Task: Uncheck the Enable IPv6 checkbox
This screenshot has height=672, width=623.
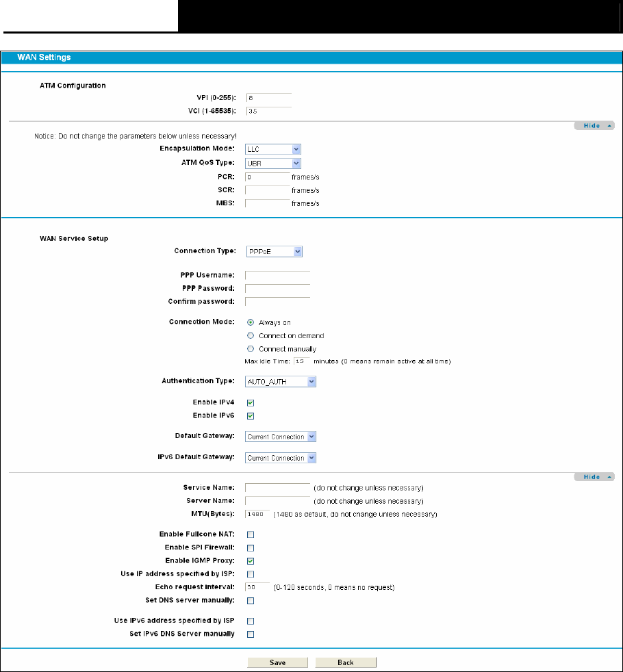Action: click(251, 415)
